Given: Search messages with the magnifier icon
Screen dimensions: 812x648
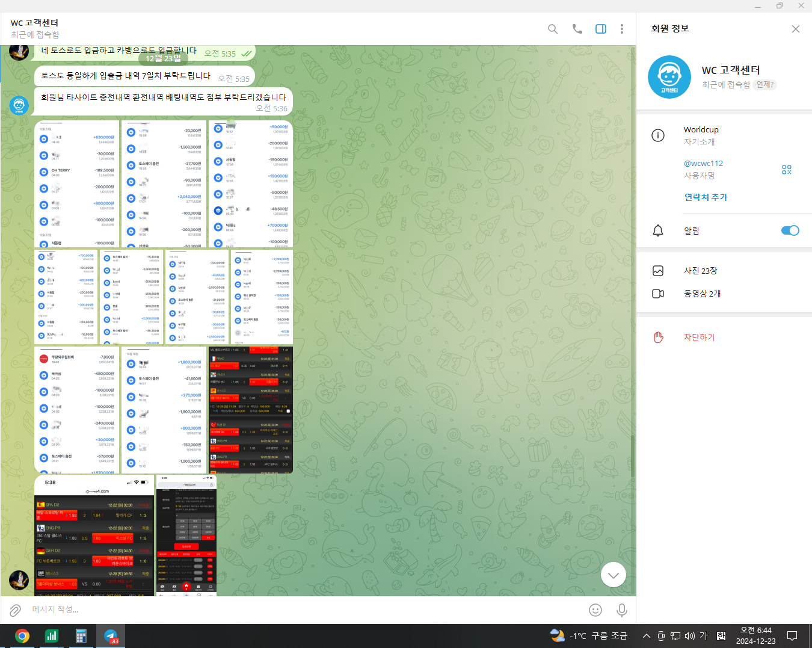Looking at the screenshot, I should coord(552,29).
